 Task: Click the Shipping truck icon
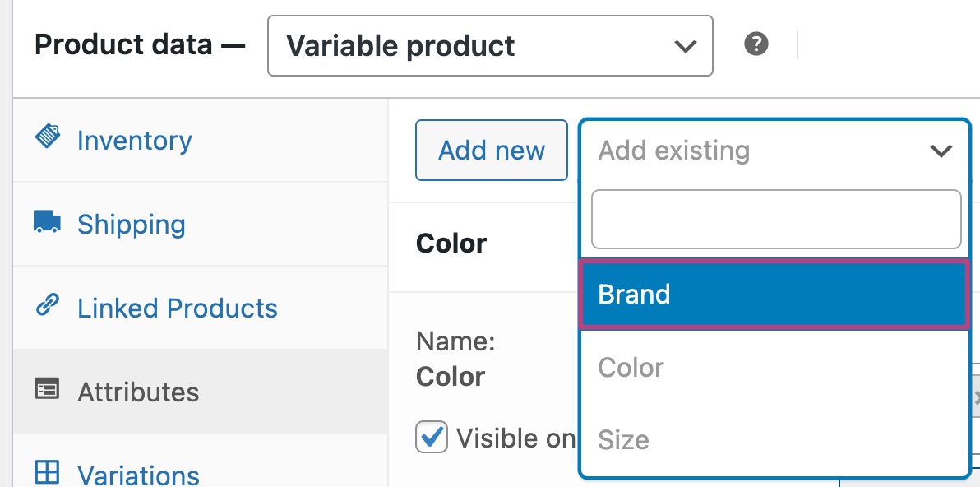coord(48,222)
